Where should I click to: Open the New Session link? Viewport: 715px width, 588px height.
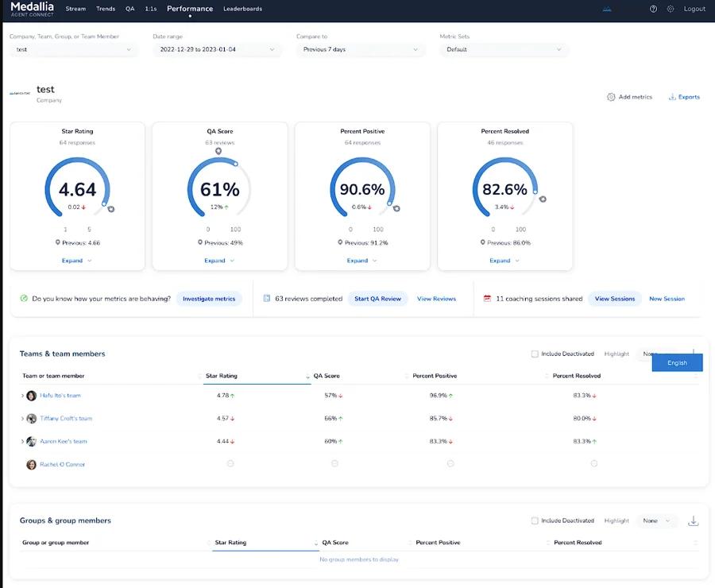click(667, 299)
